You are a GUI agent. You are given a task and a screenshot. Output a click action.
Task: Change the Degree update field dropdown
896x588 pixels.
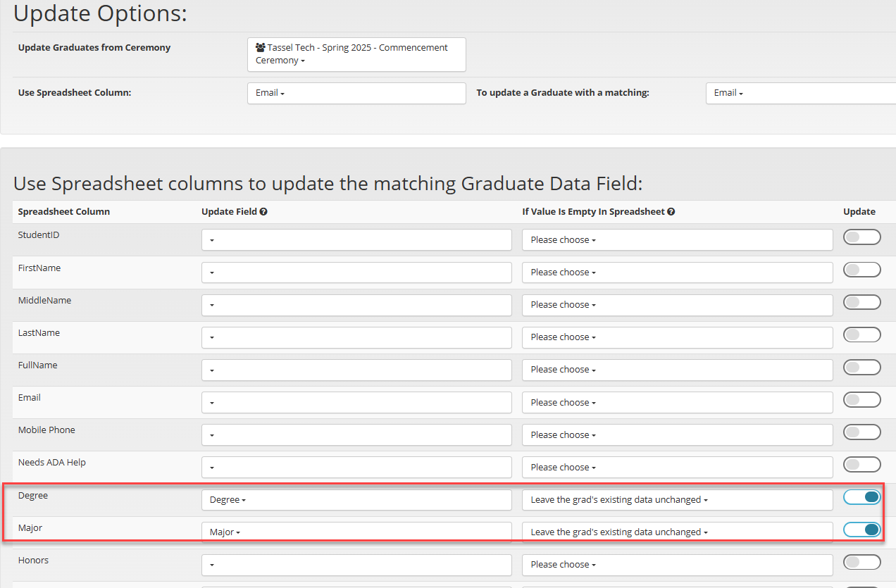(x=356, y=500)
